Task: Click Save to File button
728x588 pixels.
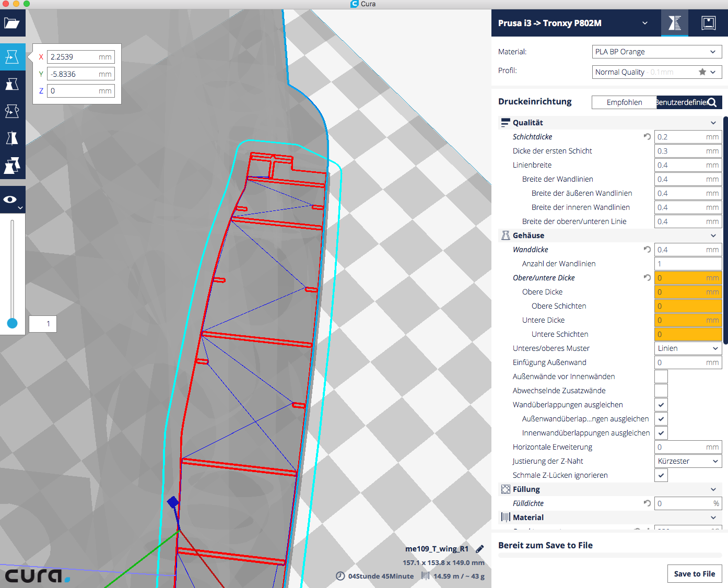Action: tap(695, 573)
